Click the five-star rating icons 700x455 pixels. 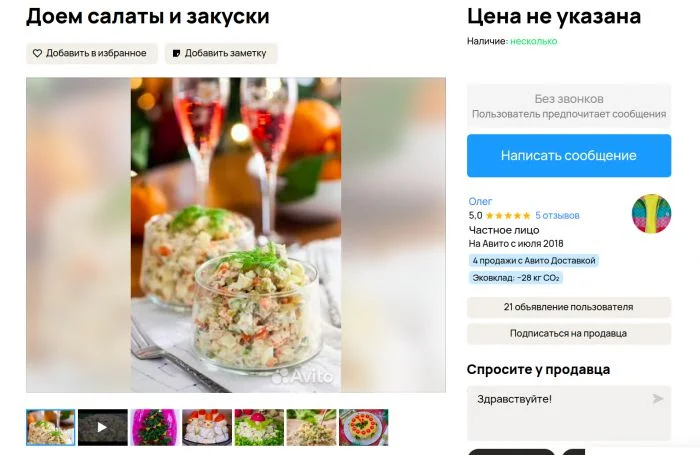(508, 216)
